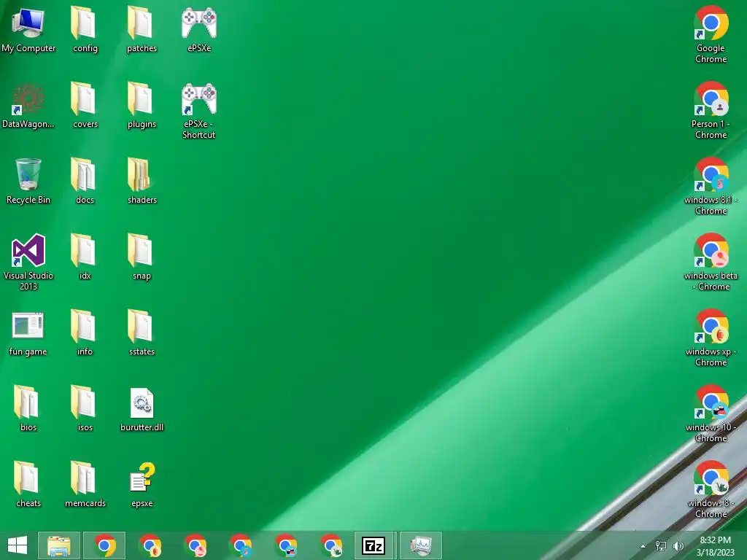Open Chrome with green plant badge in taskbar

[x=332, y=545]
